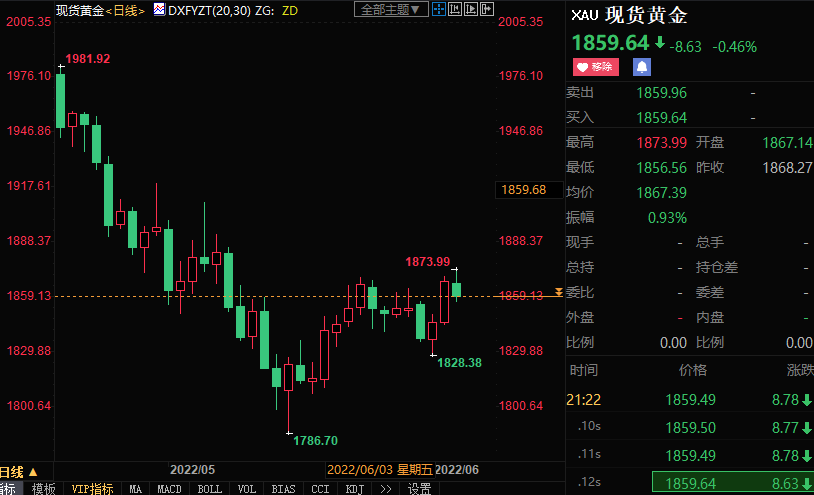Click the 1859.68 price label on axis
Screen dimensions: 814x495
tap(523, 189)
